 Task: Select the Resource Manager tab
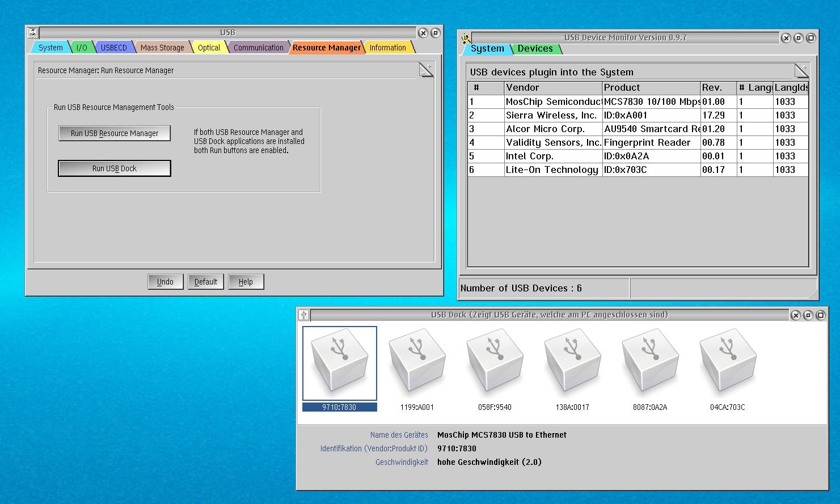point(327,48)
